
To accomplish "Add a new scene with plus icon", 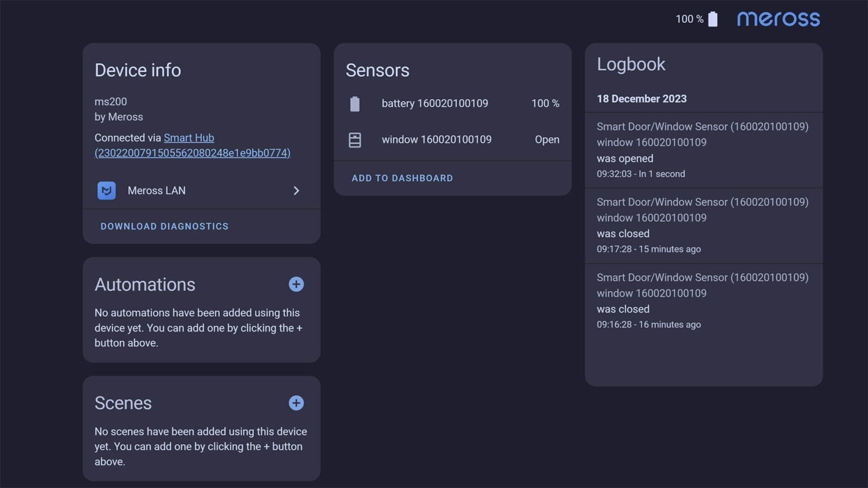I will point(296,403).
